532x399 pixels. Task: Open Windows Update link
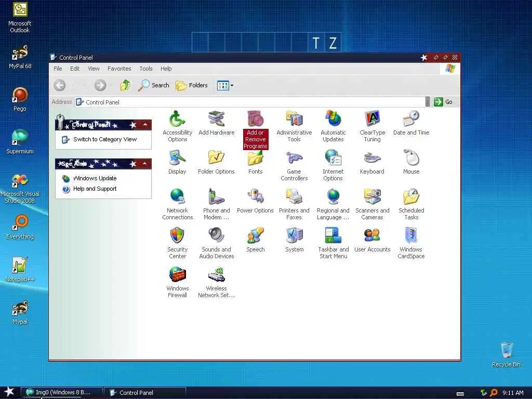click(x=95, y=179)
